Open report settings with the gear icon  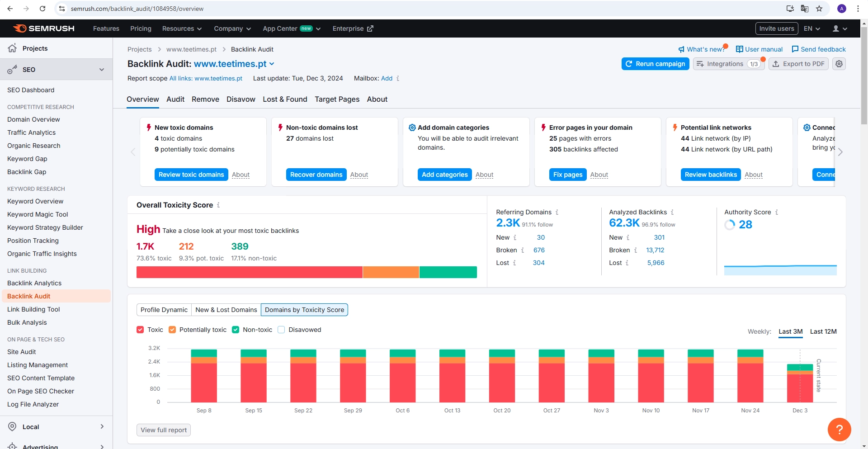[x=840, y=63]
